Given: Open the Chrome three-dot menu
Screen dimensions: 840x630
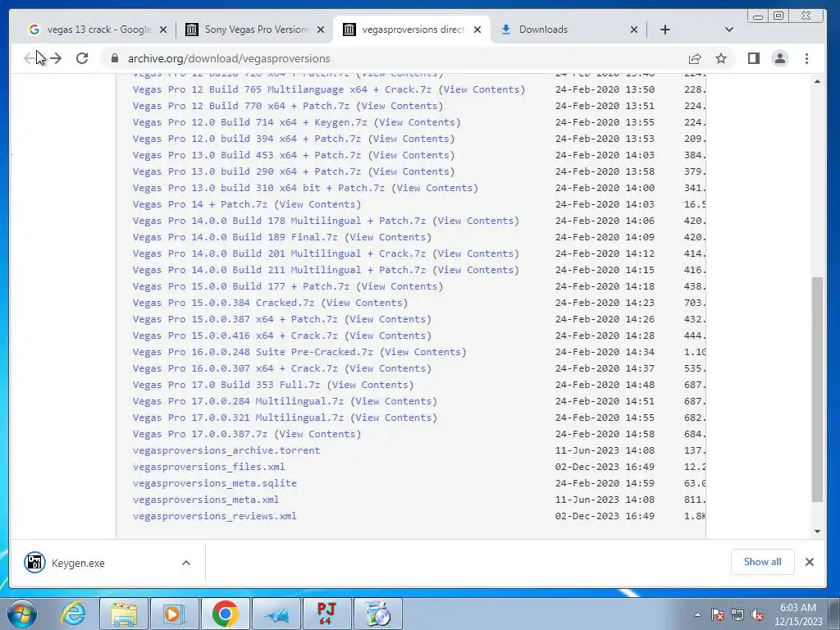Looking at the screenshot, I should [807, 58].
